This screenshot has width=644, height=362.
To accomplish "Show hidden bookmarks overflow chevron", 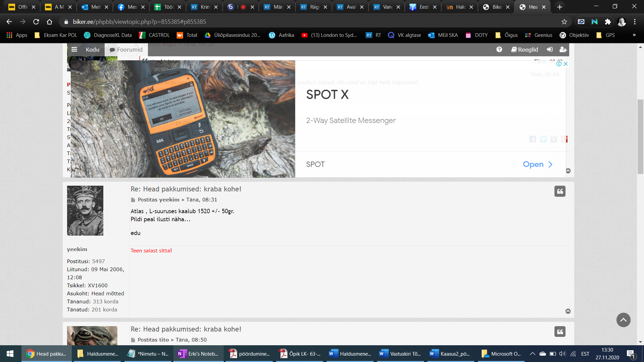I will point(634,35).
